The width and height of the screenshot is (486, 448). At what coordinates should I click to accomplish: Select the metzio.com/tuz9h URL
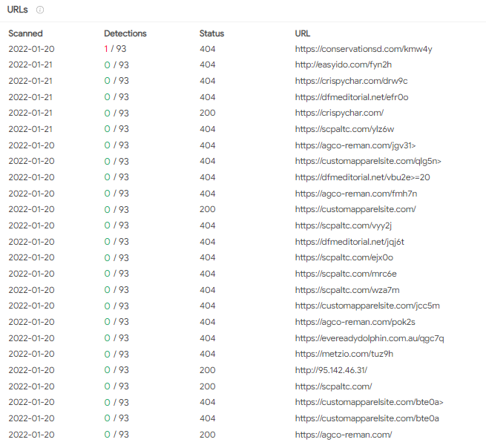[344, 354]
